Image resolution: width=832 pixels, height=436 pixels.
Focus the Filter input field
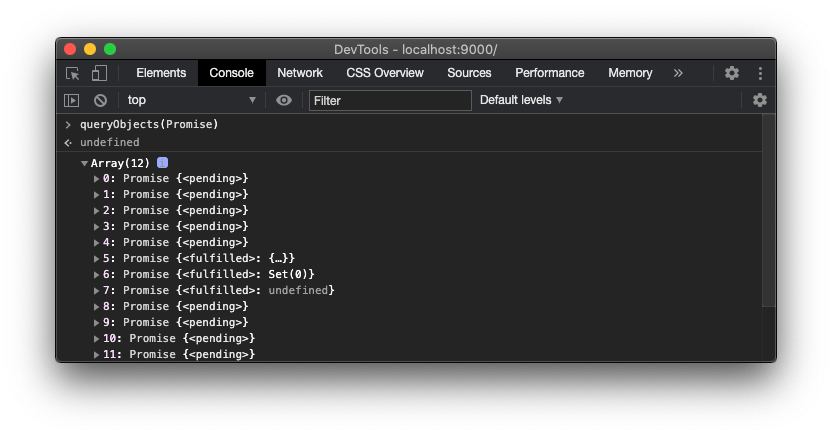390,100
